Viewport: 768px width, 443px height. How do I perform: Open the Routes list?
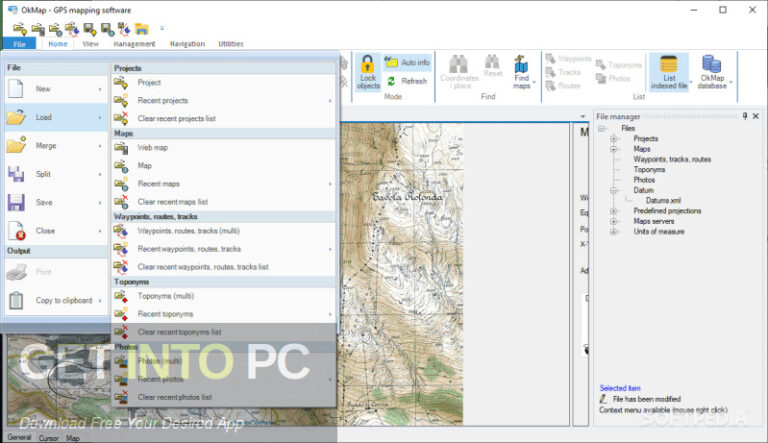[563, 86]
